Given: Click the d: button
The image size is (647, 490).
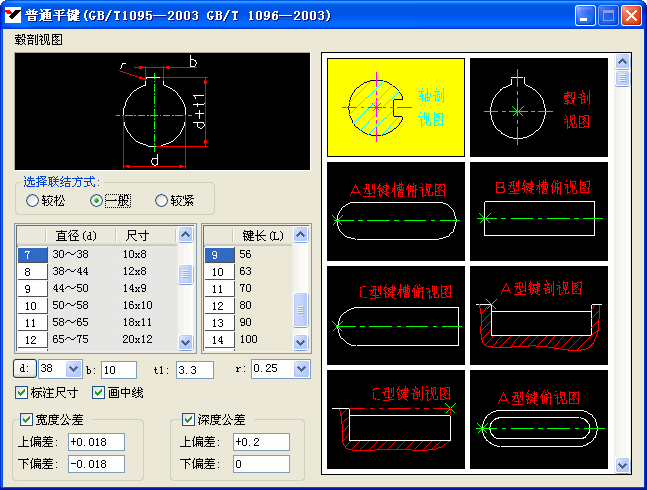Looking at the screenshot, I should [24, 370].
